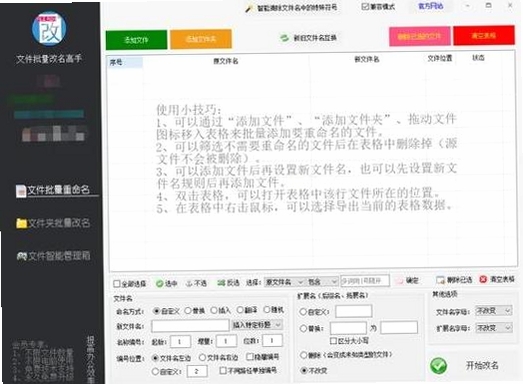Click the red 清空表格 button at top
The width and height of the screenshot is (523, 384).
coord(484,35)
